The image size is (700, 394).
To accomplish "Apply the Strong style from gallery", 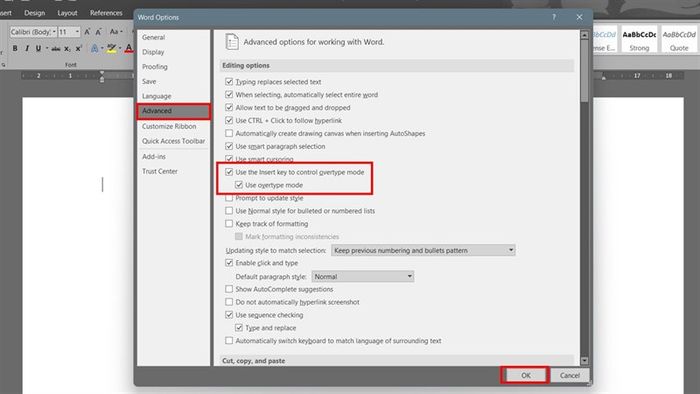I will pyautogui.click(x=639, y=40).
